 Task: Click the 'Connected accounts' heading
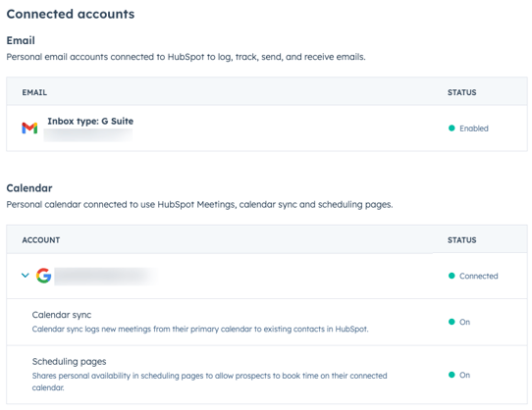(71, 14)
